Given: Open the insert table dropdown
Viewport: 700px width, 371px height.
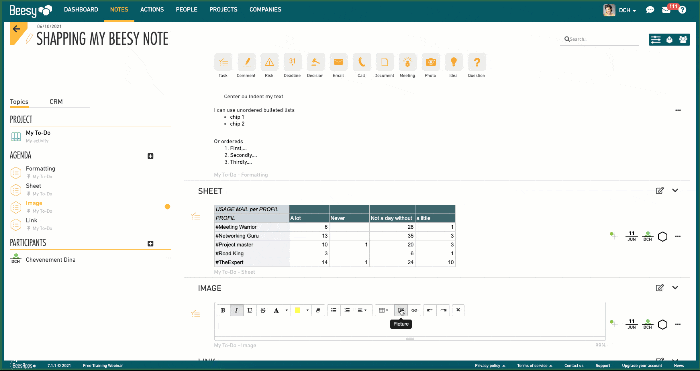Looking at the screenshot, I should click(383, 310).
